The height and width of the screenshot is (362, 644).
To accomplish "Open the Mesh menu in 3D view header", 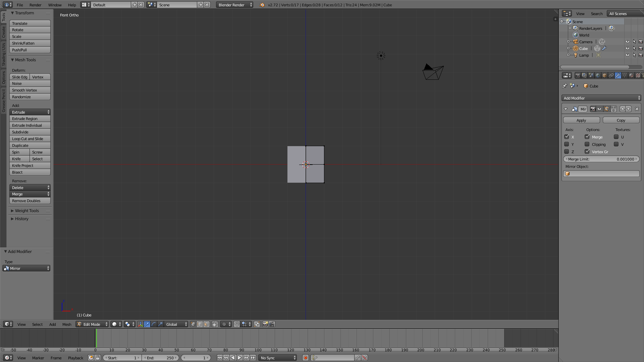I will tap(66, 324).
